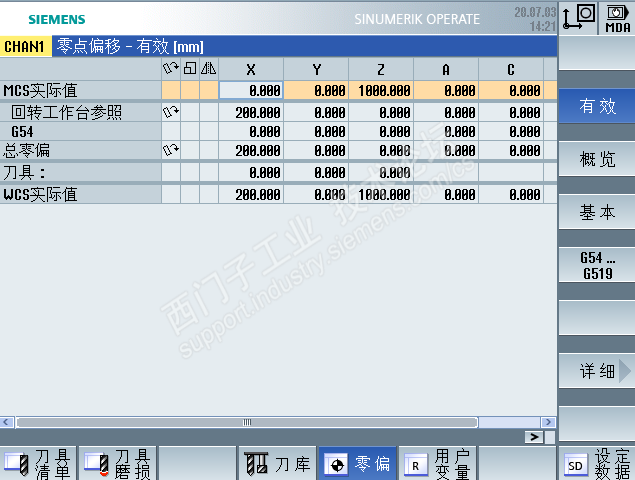Select the 基本 basic softkey
The image size is (635, 480).
pyautogui.click(x=597, y=212)
